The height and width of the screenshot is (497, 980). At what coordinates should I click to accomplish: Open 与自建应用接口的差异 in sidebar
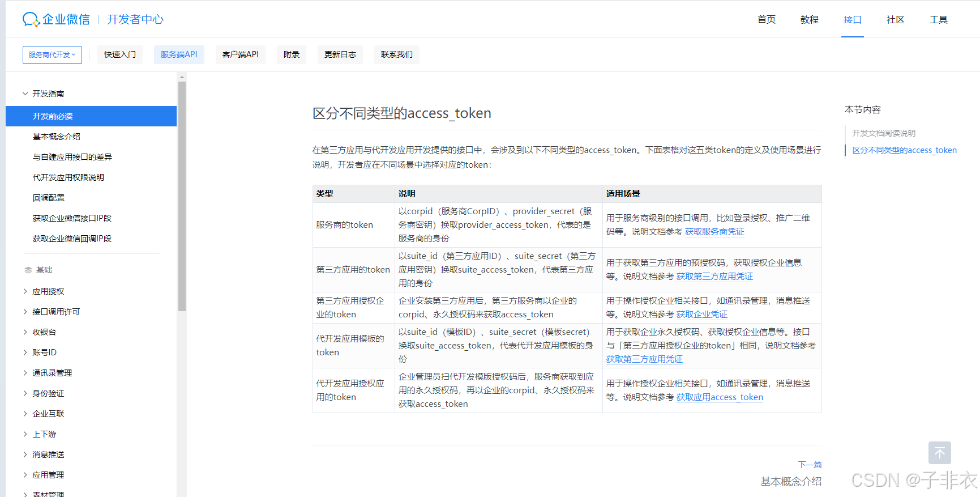pyautogui.click(x=72, y=157)
